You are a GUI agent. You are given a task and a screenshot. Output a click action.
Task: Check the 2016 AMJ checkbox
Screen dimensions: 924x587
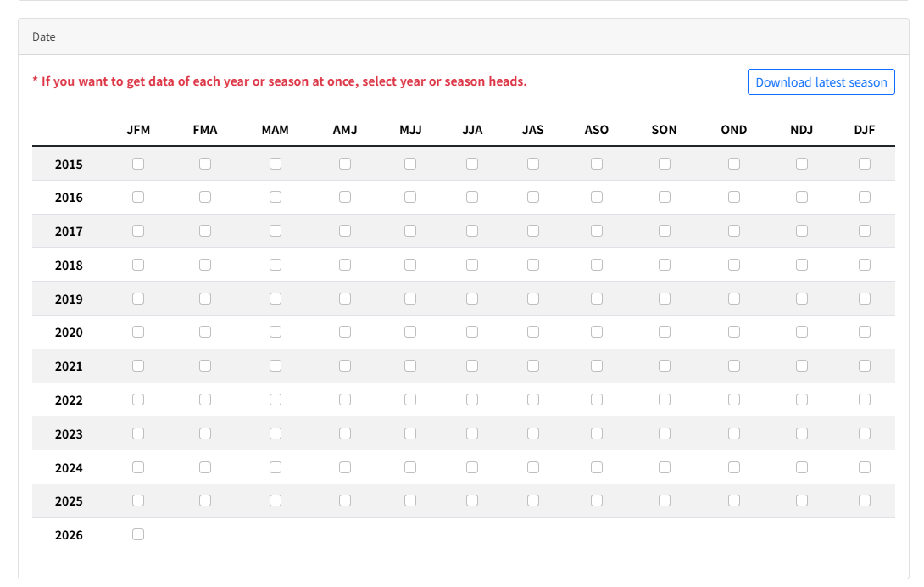345,197
